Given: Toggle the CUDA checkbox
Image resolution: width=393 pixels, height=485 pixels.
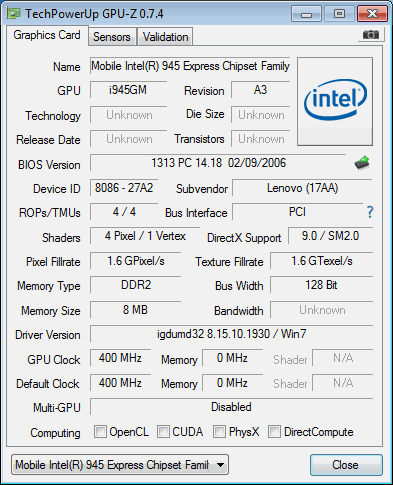Looking at the screenshot, I should pyautogui.click(x=163, y=431).
